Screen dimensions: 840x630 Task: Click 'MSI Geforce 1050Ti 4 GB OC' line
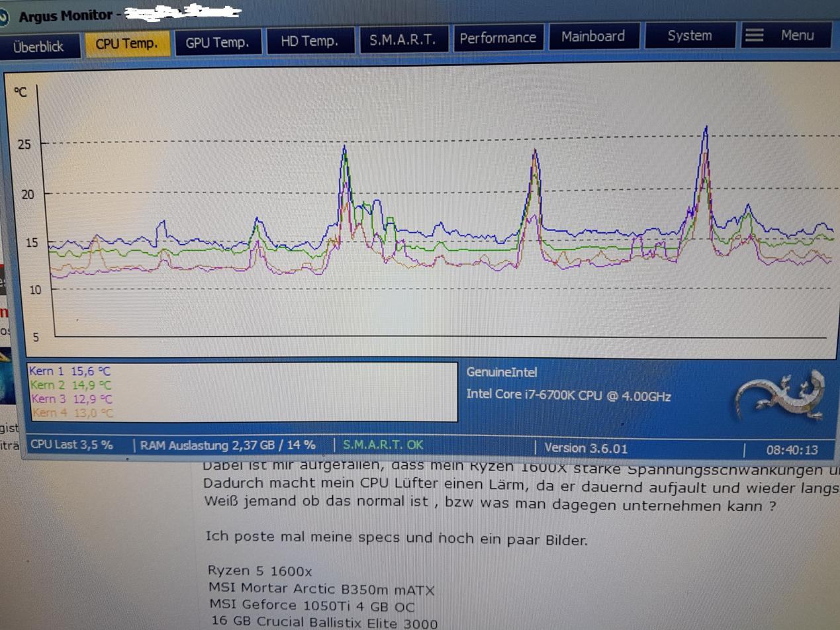pos(313,605)
